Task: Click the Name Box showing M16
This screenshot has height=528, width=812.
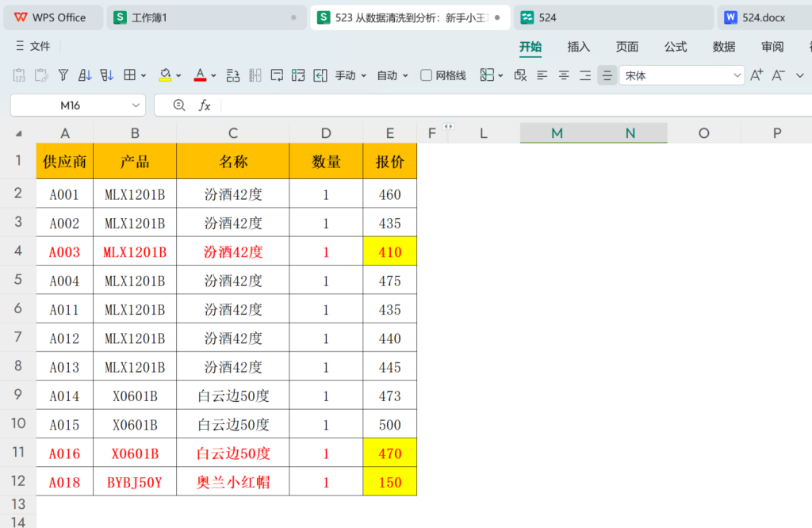Action: 71,105
